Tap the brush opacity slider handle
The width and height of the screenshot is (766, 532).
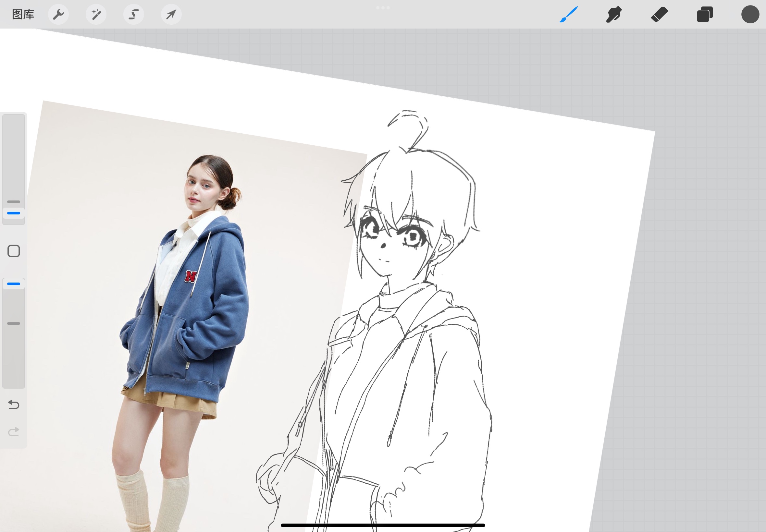click(14, 284)
